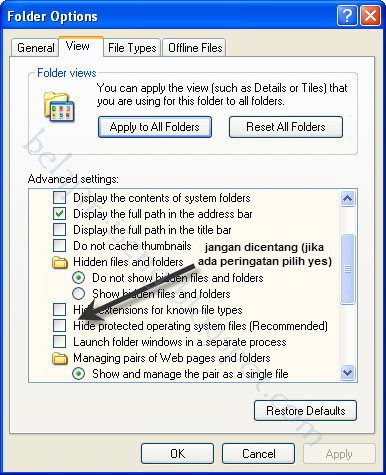The width and height of the screenshot is (386, 475).
Task: Check Display the full path in title bar
Action: click(x=59, y=230)
